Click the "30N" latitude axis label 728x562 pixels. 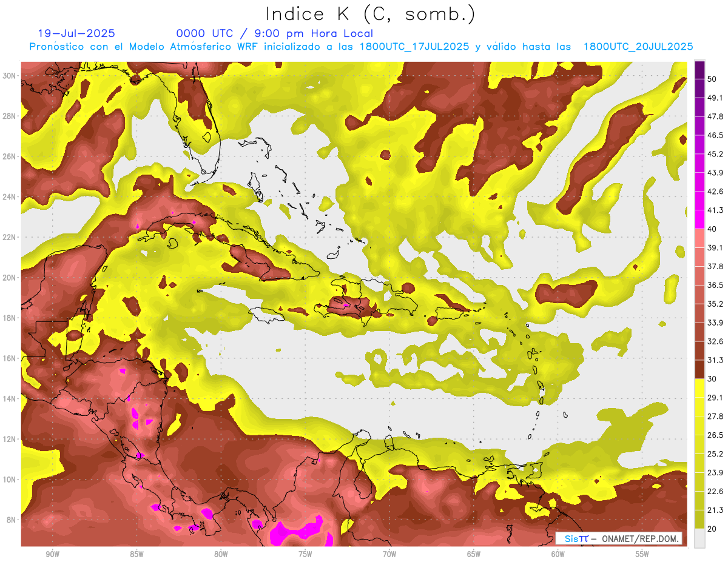point(9,76)
